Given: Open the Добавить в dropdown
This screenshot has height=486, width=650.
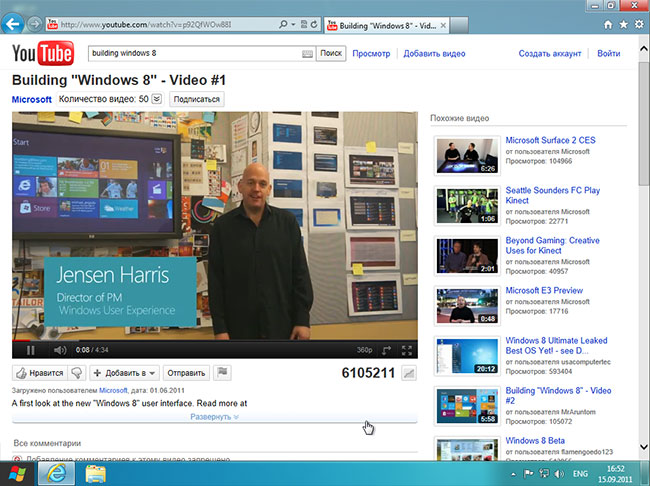Looking at the screenshot, I should [x=124, y=373].
